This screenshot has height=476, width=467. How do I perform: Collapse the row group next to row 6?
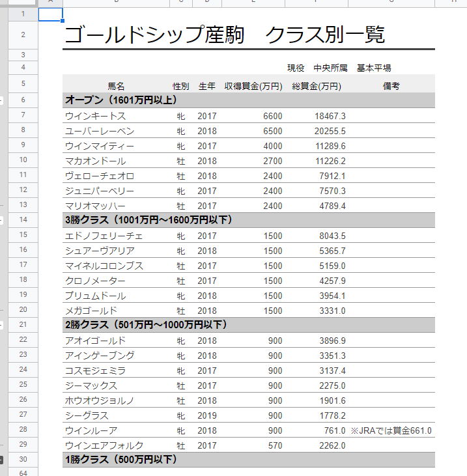coord(1,100)
